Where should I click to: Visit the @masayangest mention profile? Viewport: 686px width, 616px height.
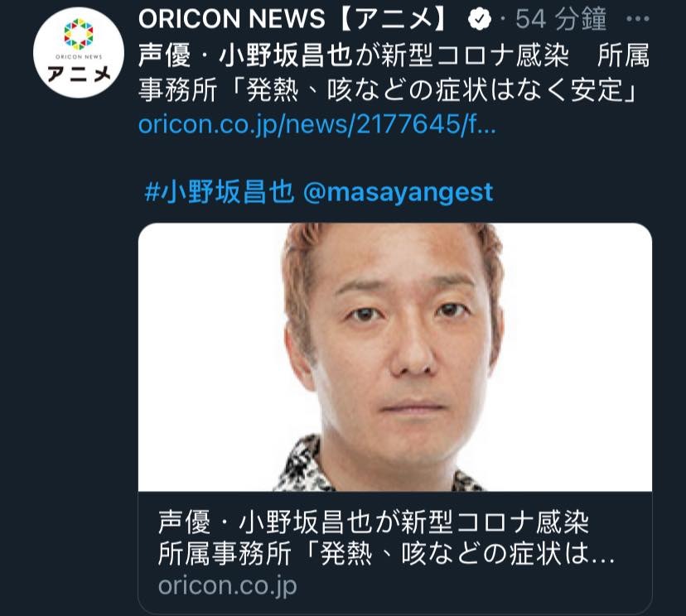(398, 193)
